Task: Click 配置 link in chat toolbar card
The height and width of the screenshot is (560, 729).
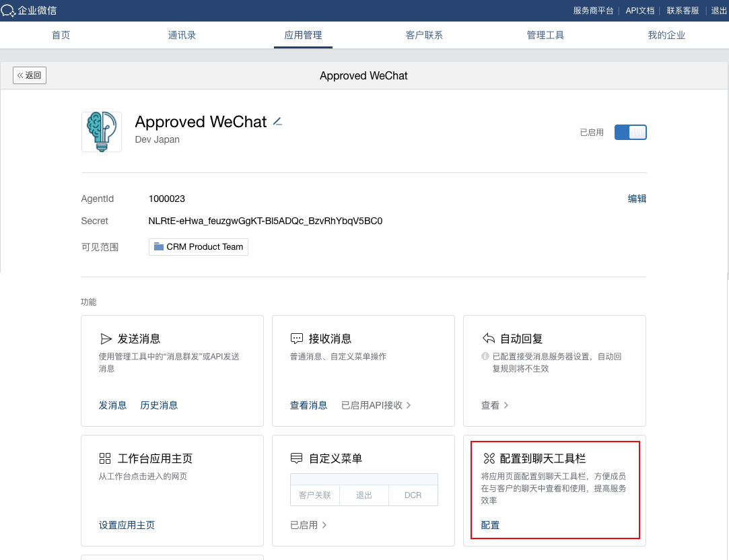Action: coord(490,525)
